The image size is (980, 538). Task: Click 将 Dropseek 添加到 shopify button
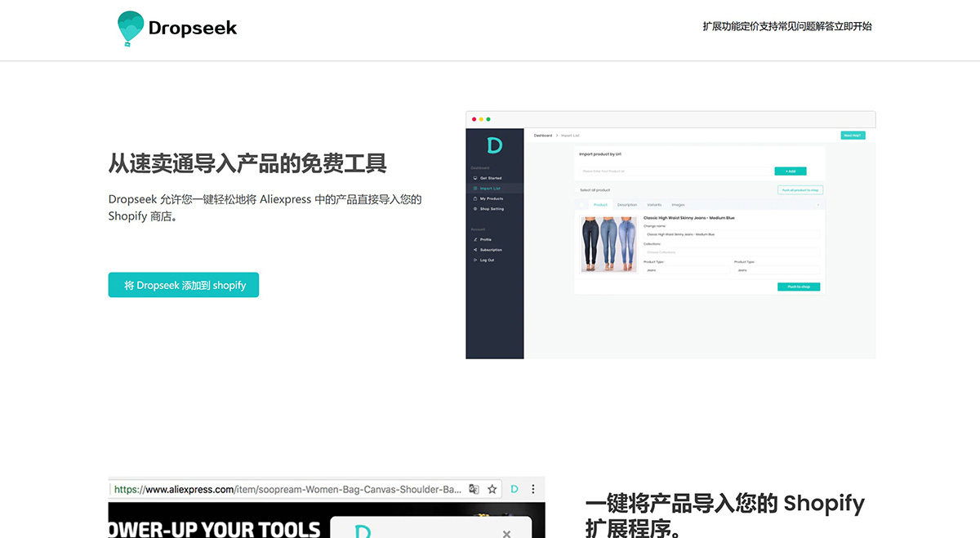184,285
